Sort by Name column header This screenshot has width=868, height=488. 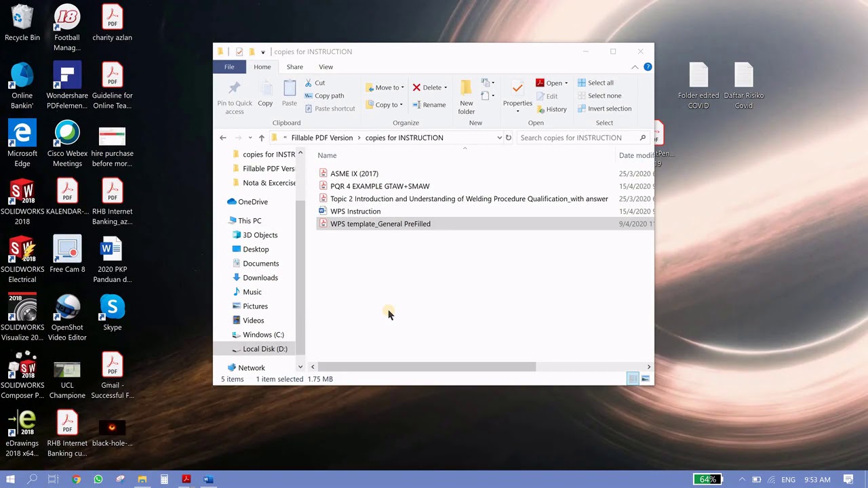coord(327,155)
